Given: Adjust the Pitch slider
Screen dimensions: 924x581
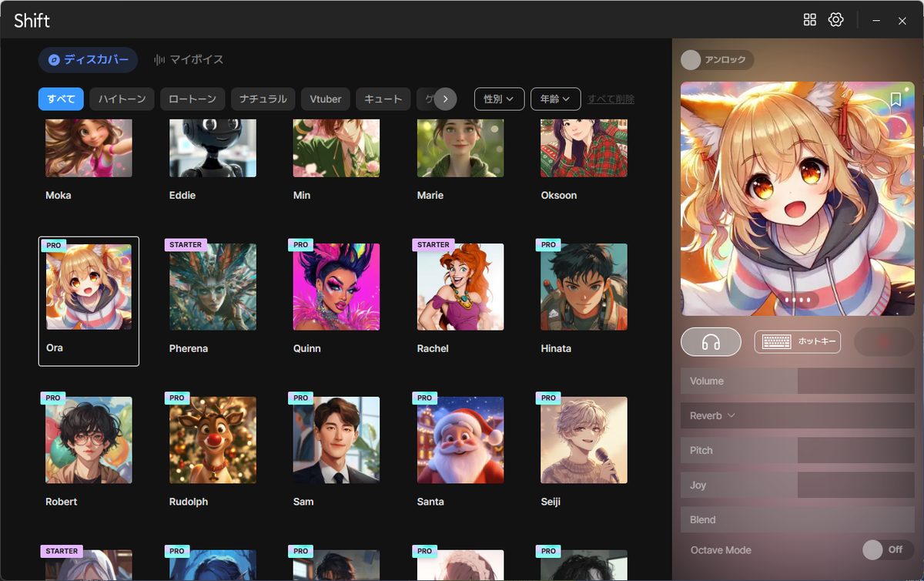Looking at the screenshot, I should point(798,450).
